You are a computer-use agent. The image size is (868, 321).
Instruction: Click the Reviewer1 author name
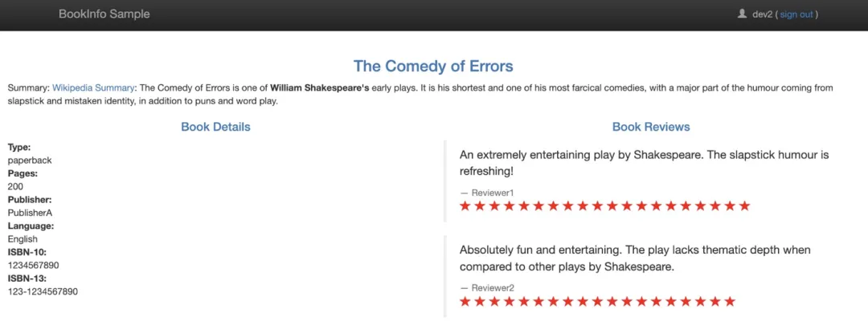click(492, 193)
